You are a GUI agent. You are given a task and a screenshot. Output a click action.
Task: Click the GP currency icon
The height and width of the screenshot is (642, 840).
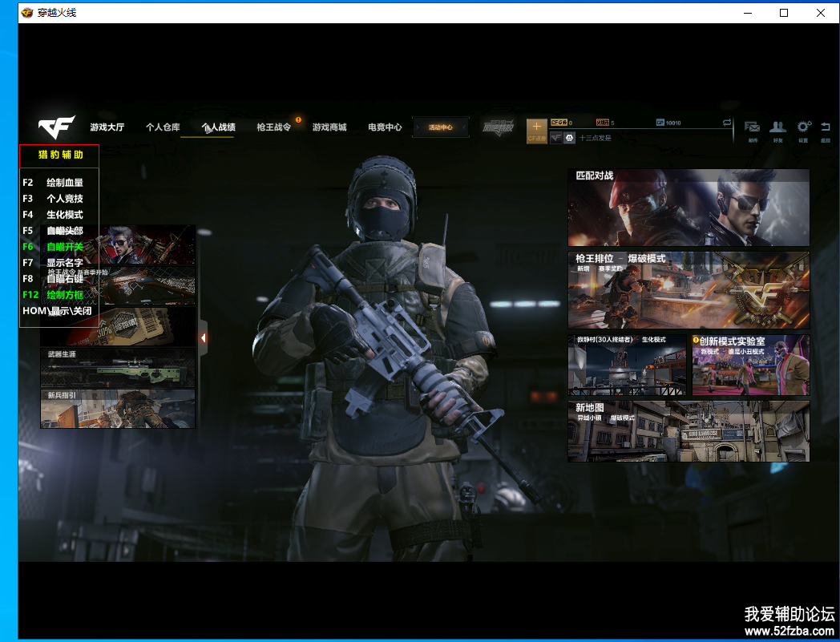[660, 123]
